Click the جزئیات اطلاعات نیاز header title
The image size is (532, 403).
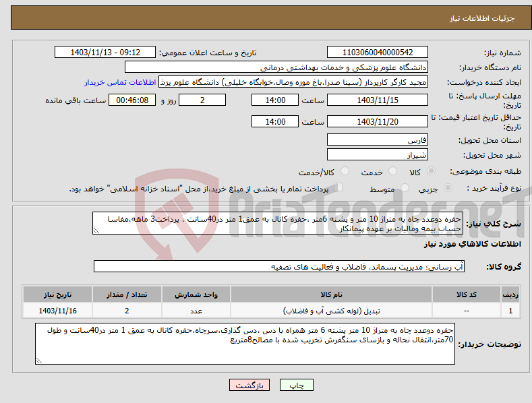pos(482,18)
